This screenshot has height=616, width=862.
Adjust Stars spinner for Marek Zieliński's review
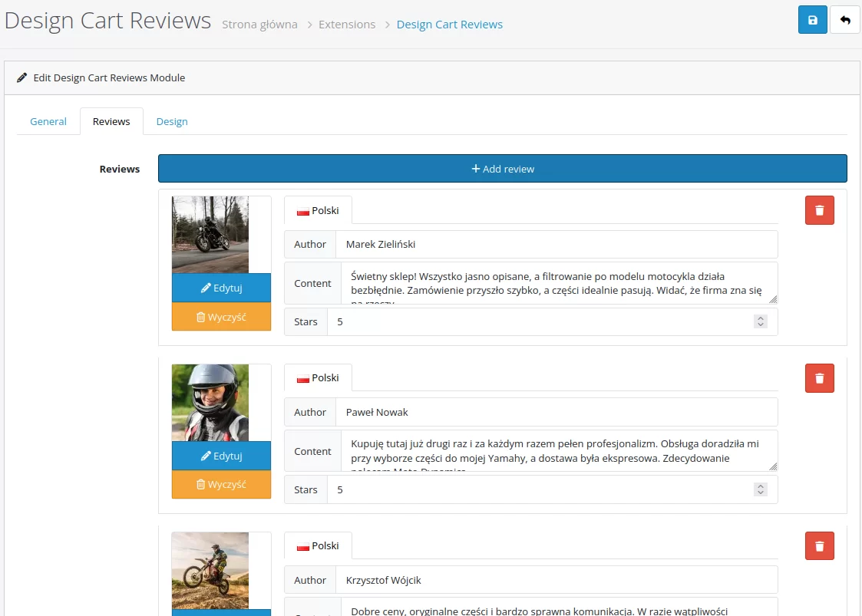tap(761, 321)
